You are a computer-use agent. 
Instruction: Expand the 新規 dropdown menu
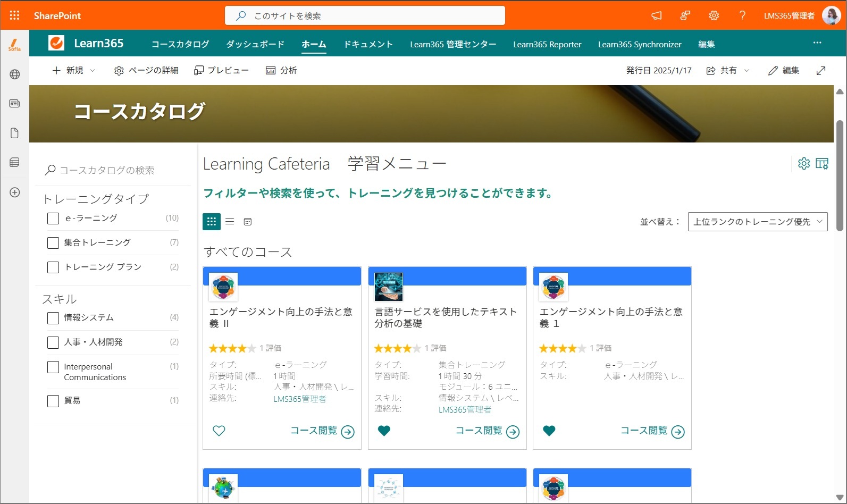click(93, 71)
